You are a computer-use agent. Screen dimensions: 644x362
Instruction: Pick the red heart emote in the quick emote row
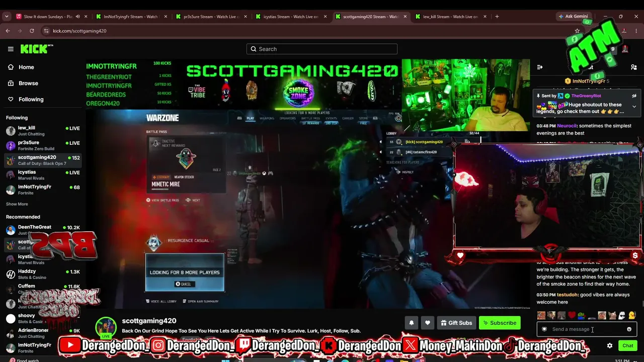572,315
